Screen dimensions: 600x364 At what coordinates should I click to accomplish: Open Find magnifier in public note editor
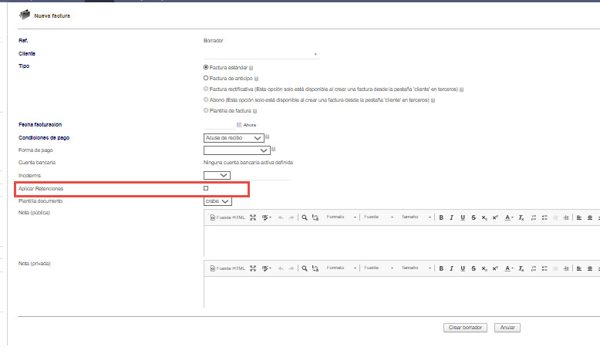click(304, 217)
